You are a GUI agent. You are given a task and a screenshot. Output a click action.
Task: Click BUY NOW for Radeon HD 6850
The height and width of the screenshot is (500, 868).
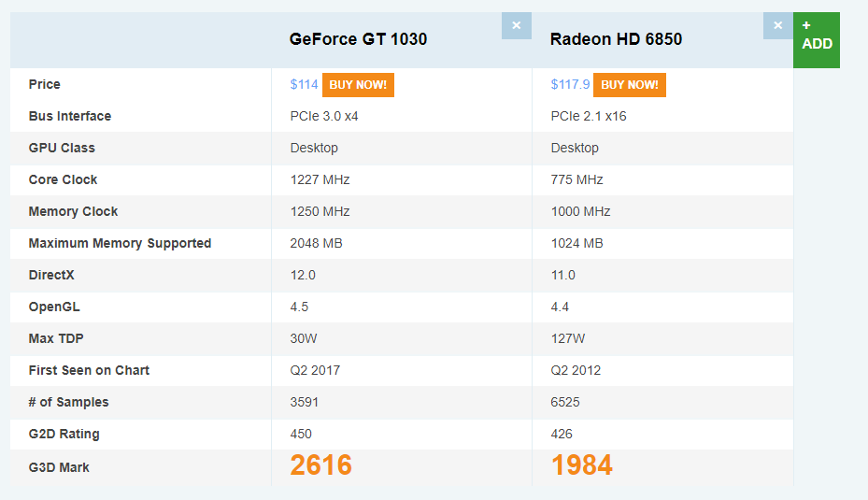click(630, 85)
